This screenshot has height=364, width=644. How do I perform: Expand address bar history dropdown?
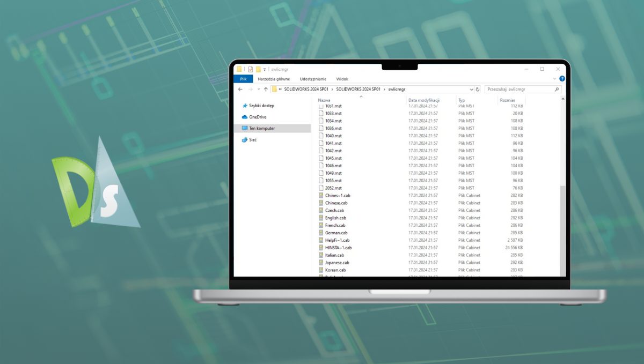[472, 90]
